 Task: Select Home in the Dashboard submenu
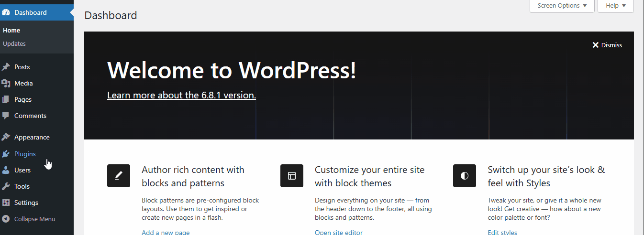click(11, 30)
